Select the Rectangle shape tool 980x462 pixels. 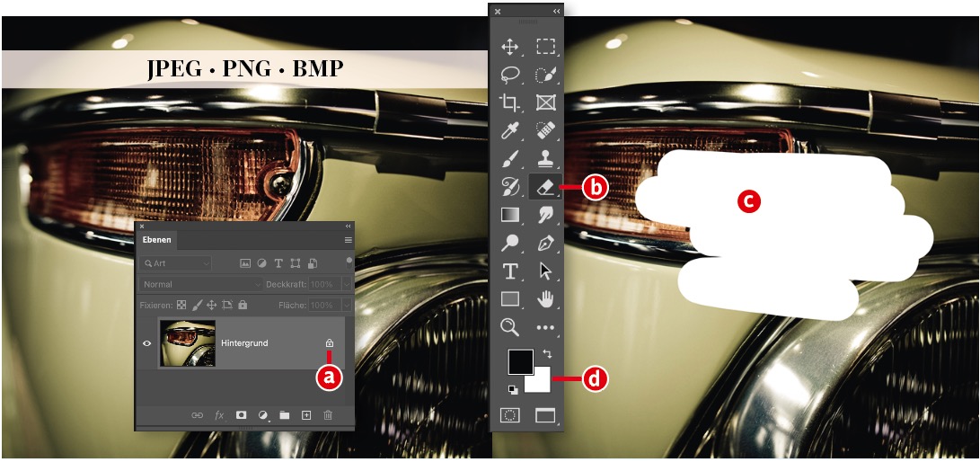coord(510,299)
